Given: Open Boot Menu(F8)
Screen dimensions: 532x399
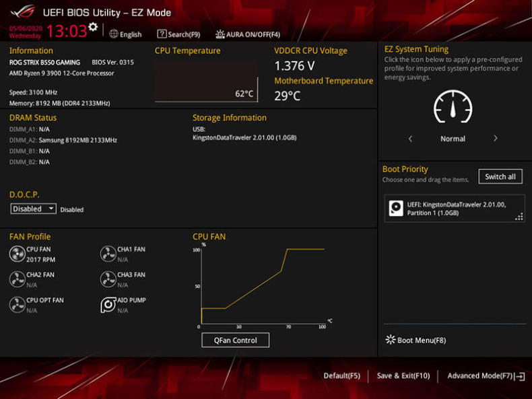Looking at the screenshot, I should pyautogui.click(x=416, y=340).
